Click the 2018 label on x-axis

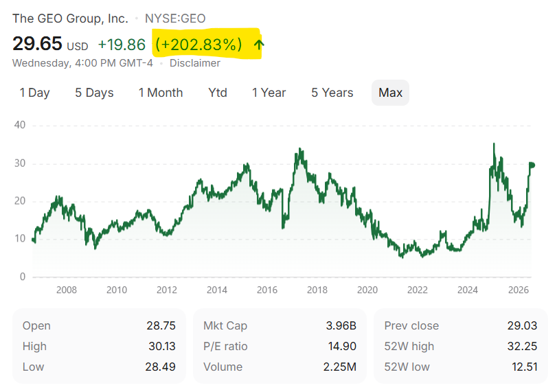pos(317,290)
